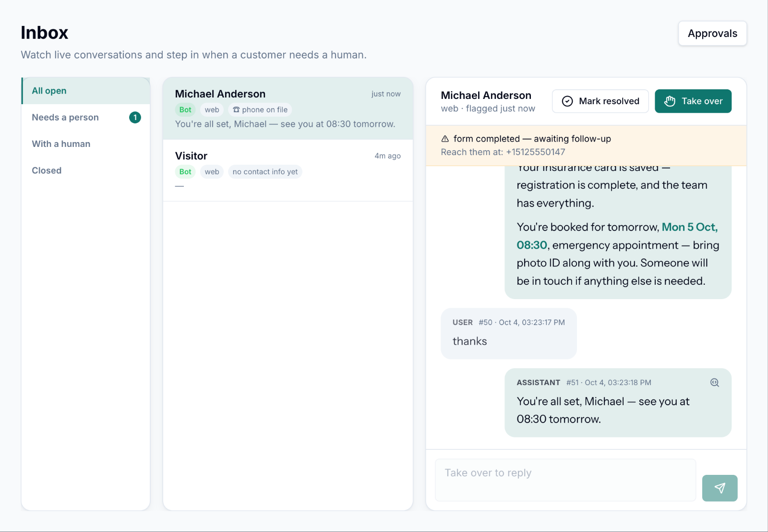
Task: Click the ASSISTANT #51 message header
Action: pyautogui.click(x=584, y=383)
